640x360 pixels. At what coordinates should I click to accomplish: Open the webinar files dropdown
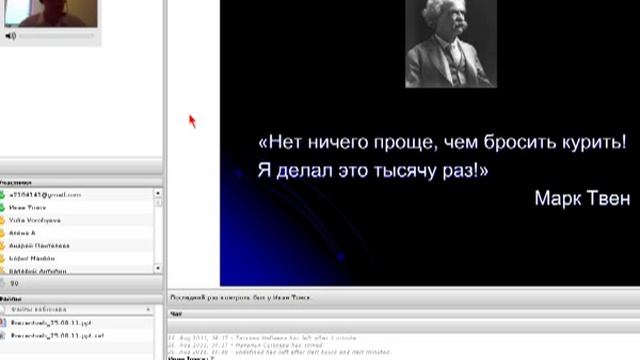click(77, 309)
